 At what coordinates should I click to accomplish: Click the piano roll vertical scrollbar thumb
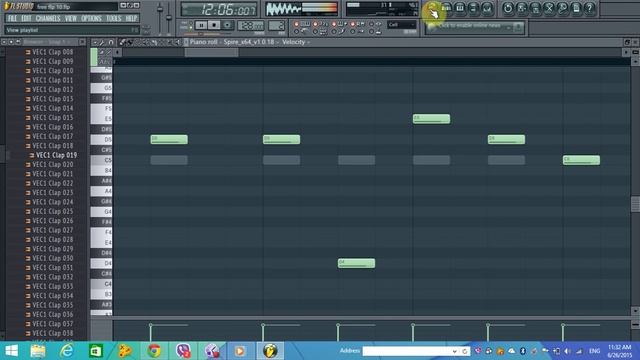click(x=635, y=204)
